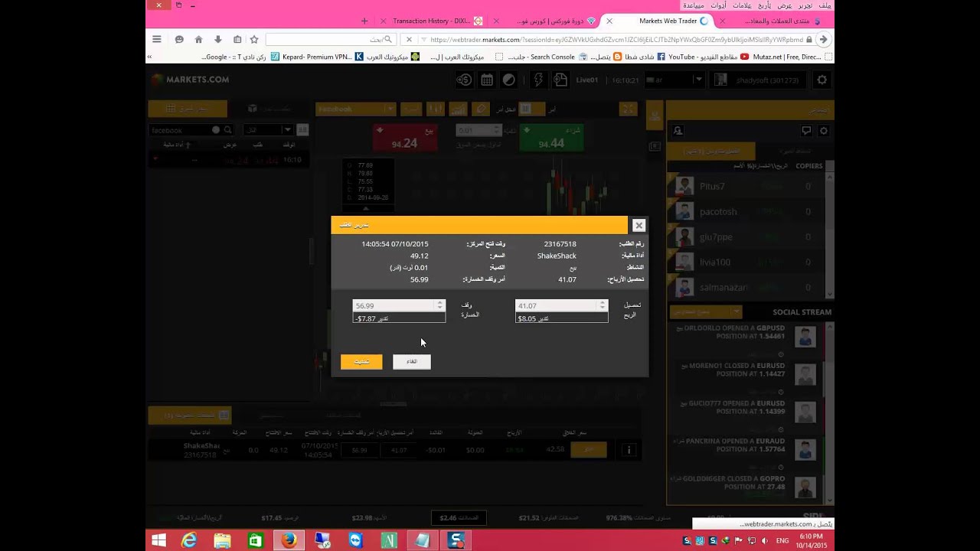Click the webtrader.markets.com URL bar
The image size is (980, 551).
pyautogui.click(x=616, y=40)
